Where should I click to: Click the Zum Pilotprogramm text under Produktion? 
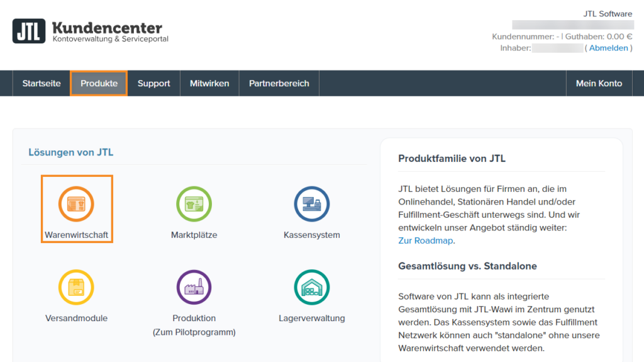194,332
